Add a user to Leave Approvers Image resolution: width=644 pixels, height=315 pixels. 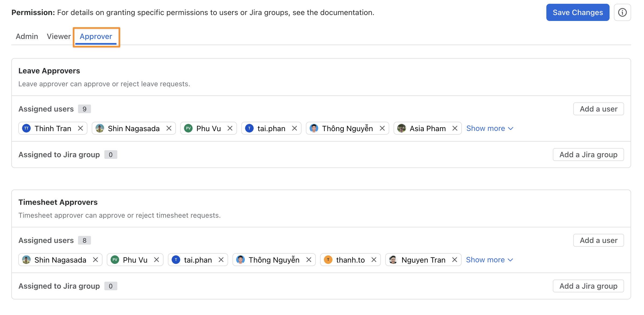click(599, 109)
